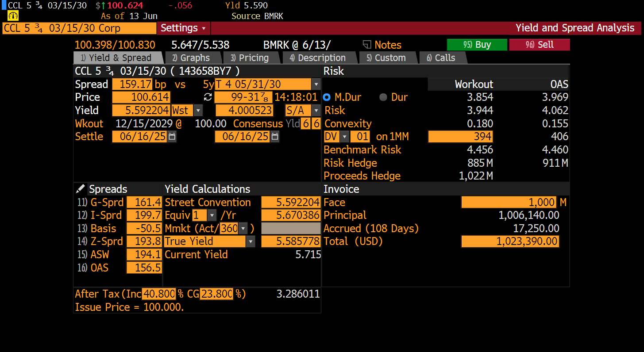Click the Proceeds Hedge value 1,022 M
The height and width of the screenshot is (352, 644).
[476, 176]
